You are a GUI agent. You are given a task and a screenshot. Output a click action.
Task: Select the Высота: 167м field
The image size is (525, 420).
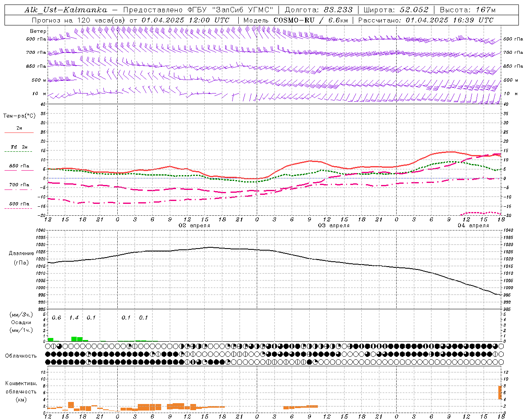point(468,10)
